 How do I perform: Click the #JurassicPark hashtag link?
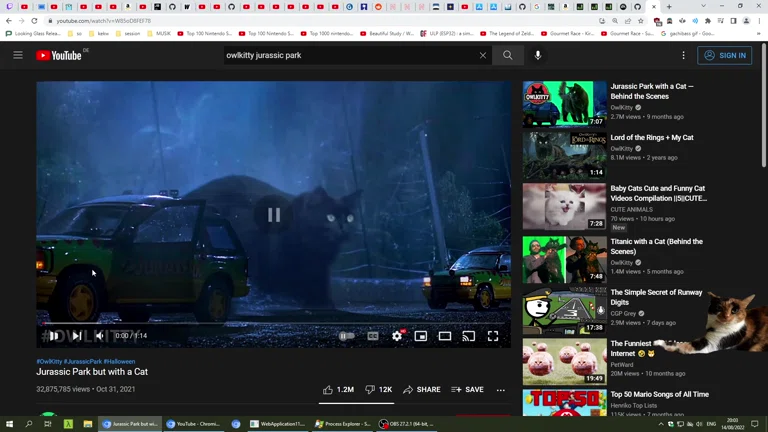click(83, 362)
